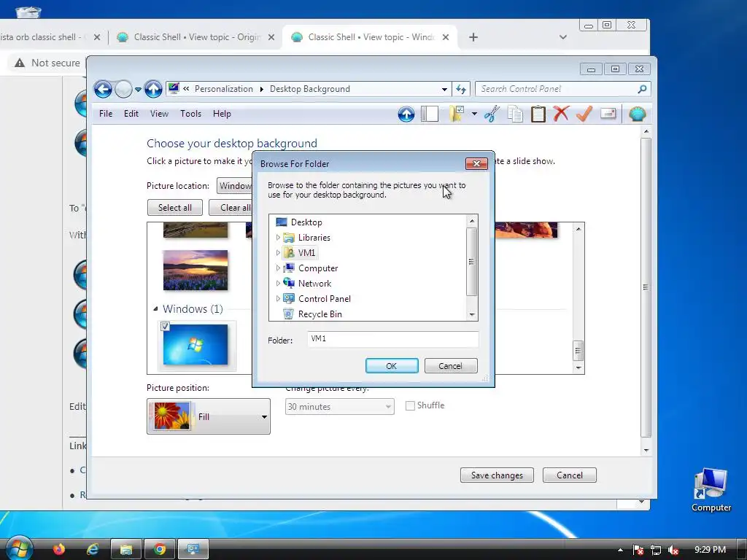Screen dimensions: 747x560
Task: Expand the VM1 tree node
Action: [278, 252]
